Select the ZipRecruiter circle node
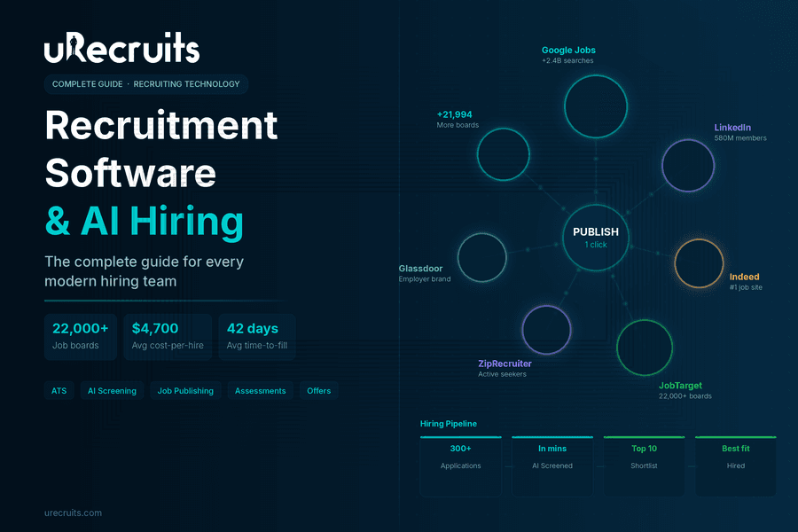 pyautogui.click(x=546, y=329)
